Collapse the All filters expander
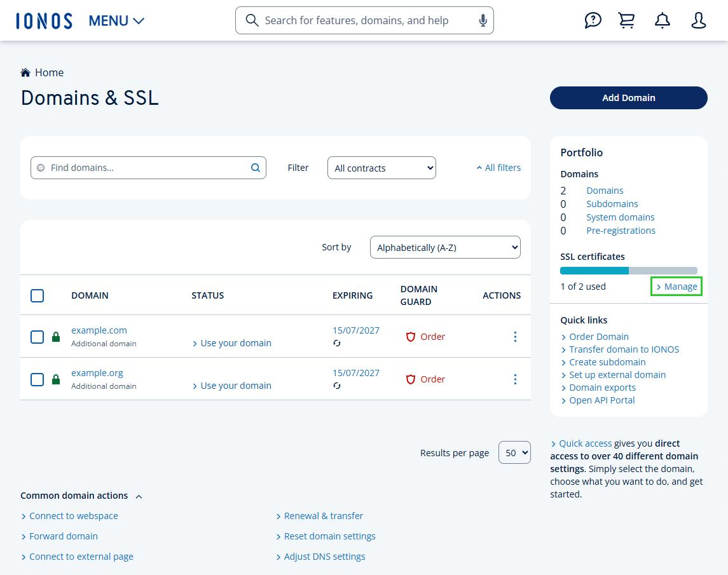Viewport: 728px width, 575px height. point(498,168)
